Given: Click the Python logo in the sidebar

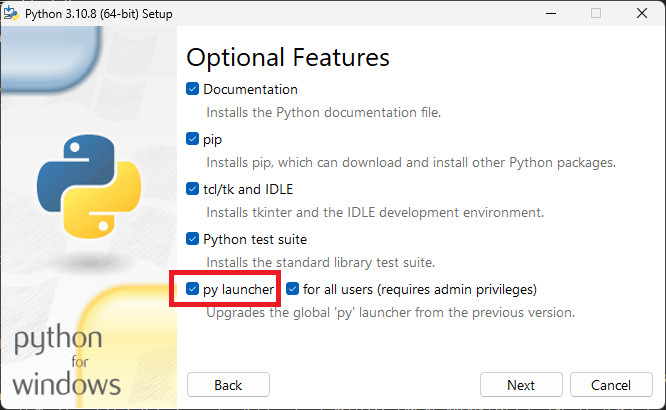Looking at the screenshot, I should [89, 186].
